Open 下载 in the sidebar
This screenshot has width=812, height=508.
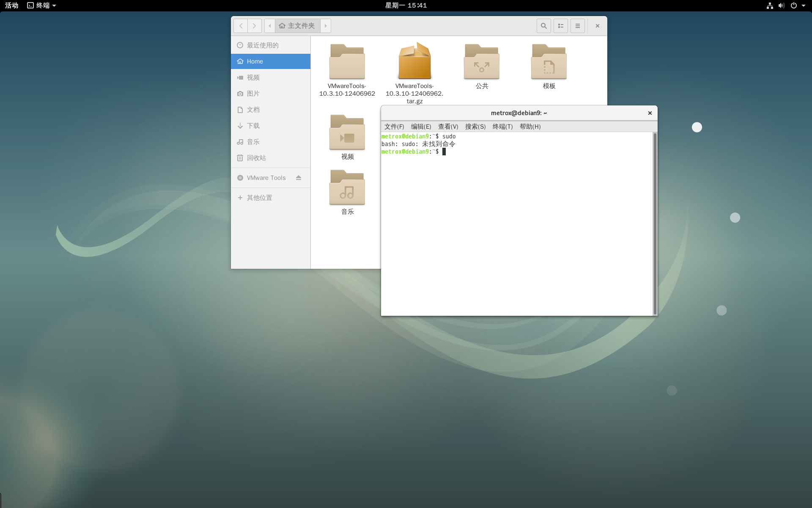pos(271,126)
